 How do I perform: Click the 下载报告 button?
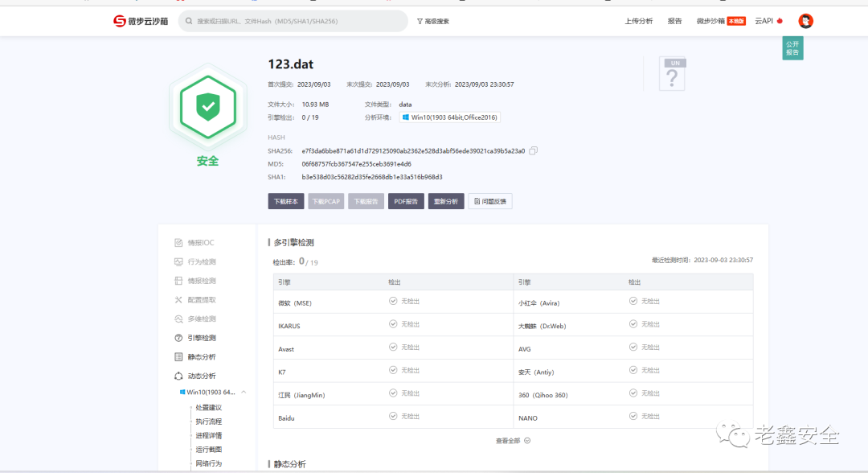366,202
